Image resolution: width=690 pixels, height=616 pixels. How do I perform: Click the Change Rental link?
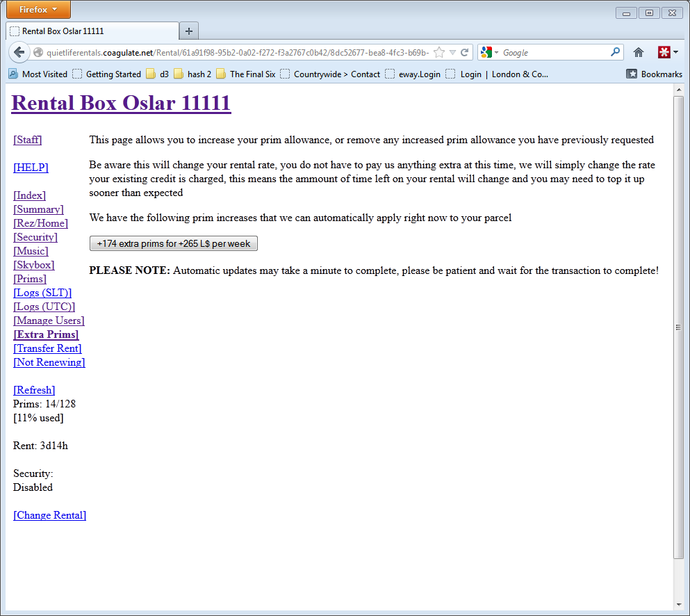49,515
